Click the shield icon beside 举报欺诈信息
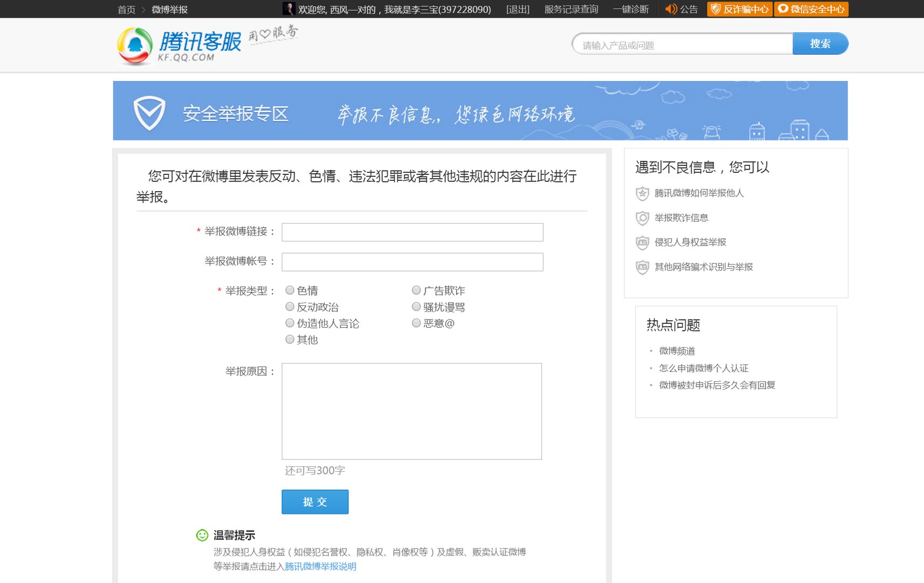 pos(642,219)
